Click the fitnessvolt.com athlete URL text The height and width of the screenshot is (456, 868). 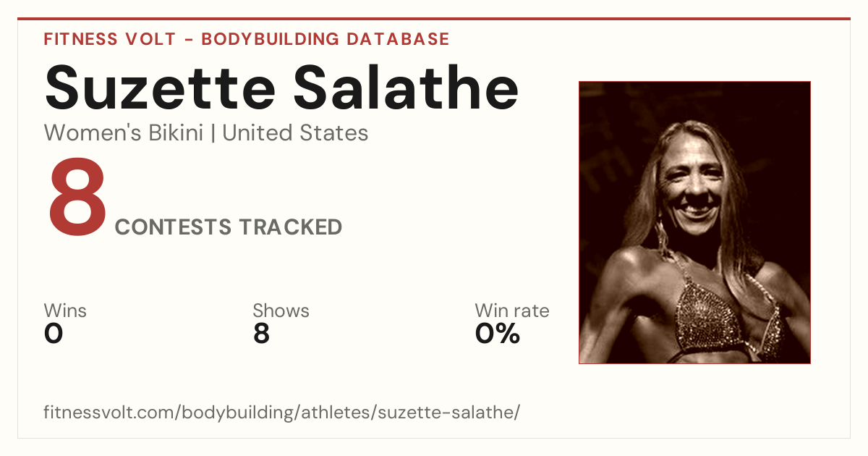(282, 413)
